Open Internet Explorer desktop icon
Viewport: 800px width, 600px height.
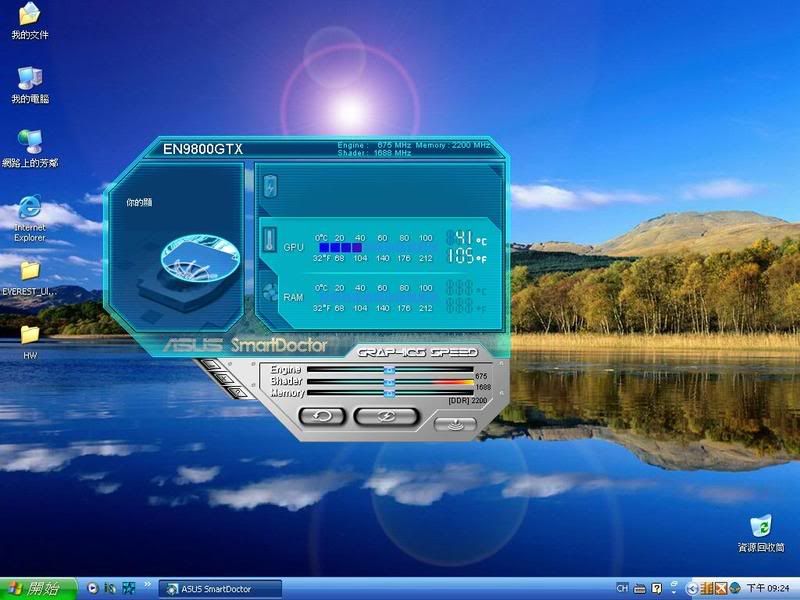(30, 208)
